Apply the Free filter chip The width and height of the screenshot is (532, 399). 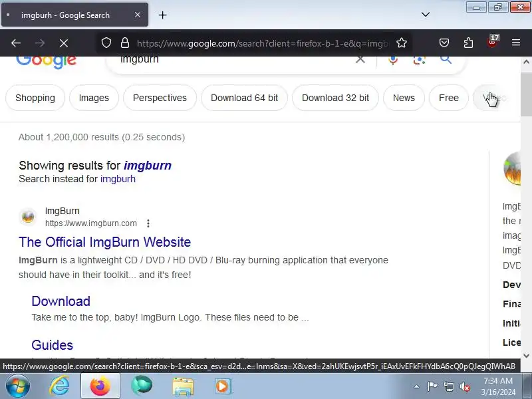pyautogui.click(x=448, y=98)
